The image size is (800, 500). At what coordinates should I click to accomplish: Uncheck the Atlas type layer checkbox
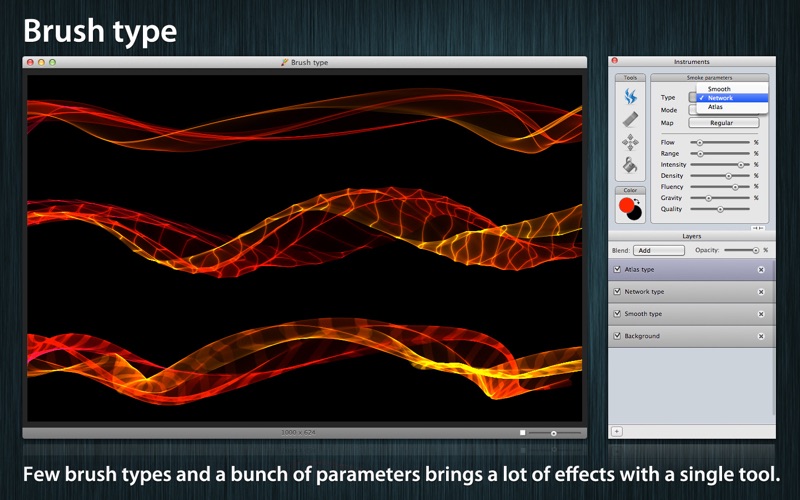(617, 270)
